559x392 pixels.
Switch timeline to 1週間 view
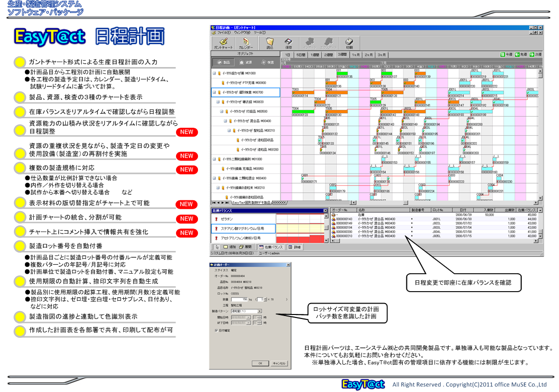[315, 55]
